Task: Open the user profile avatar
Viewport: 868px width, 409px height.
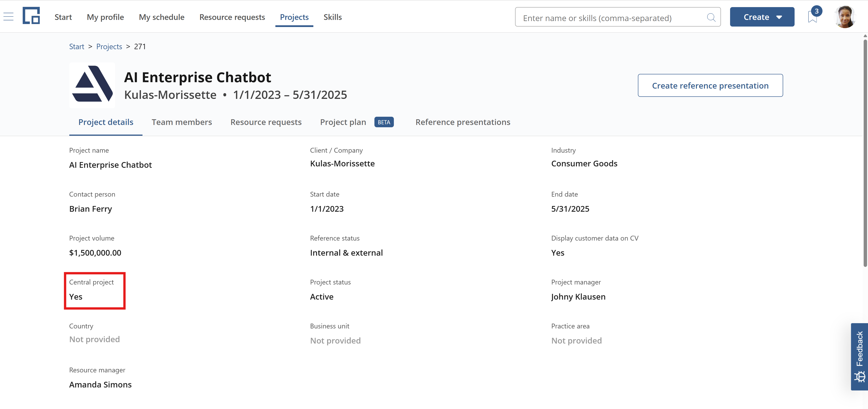Action: point(845,17)
